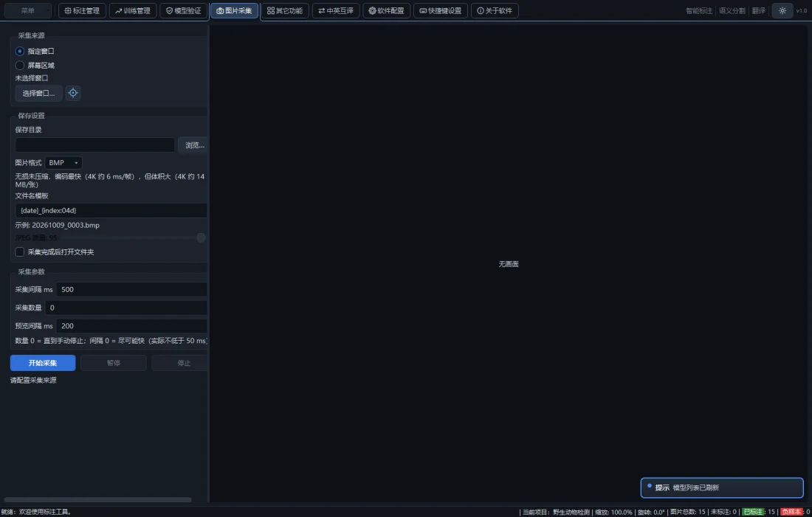
Task: Click the 野生动物检测 project name in status bar
Action: [x=571, y=512]
